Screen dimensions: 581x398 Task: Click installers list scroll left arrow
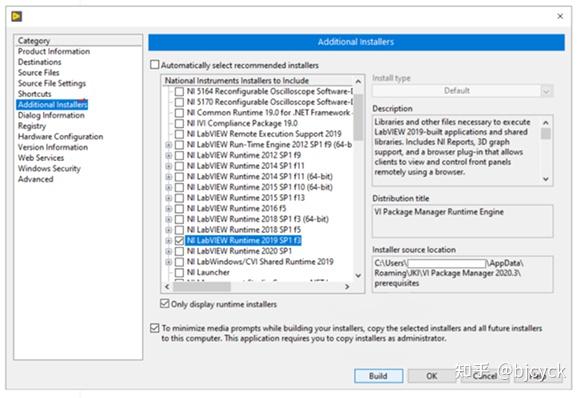tap(167, 286)
